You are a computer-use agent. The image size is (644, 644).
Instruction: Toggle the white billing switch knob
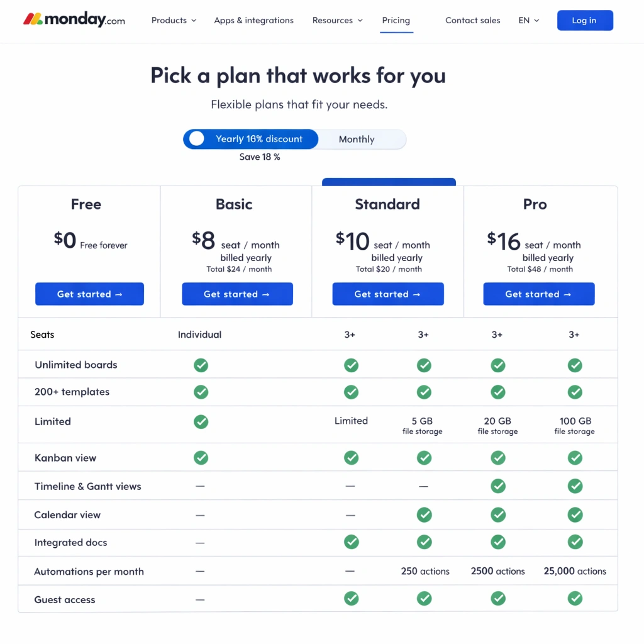197,139
